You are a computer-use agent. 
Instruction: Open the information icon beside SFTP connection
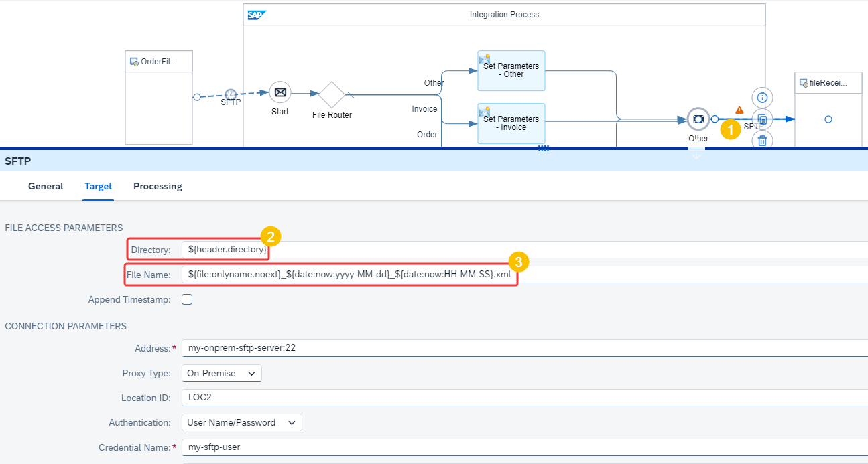[762, 98]
